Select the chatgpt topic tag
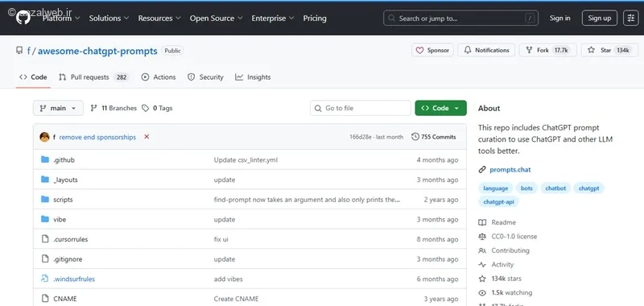644x306 pixels. tap(588, 188)
